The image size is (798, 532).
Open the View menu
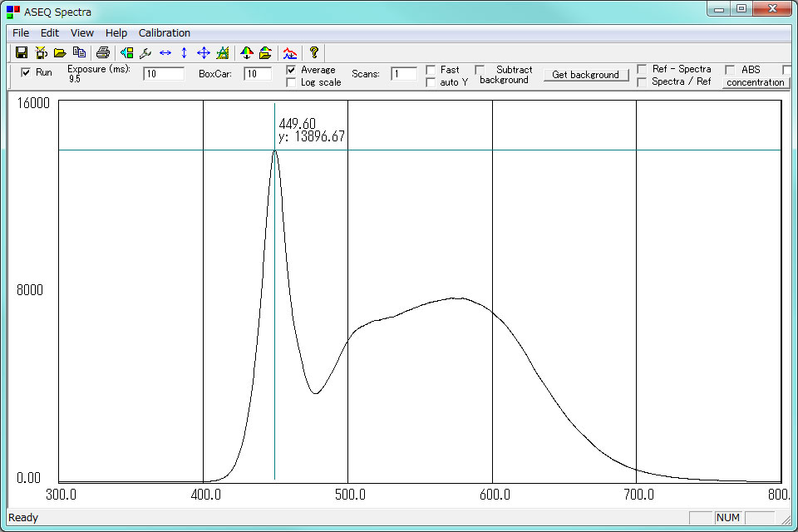click(82, 33)
